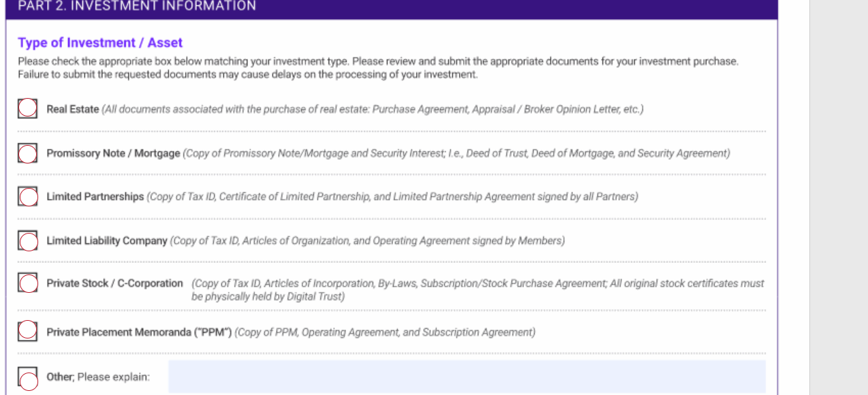Click the bold Real Estate label text
This screenshot has width=868, height=395.
[72, 109]
